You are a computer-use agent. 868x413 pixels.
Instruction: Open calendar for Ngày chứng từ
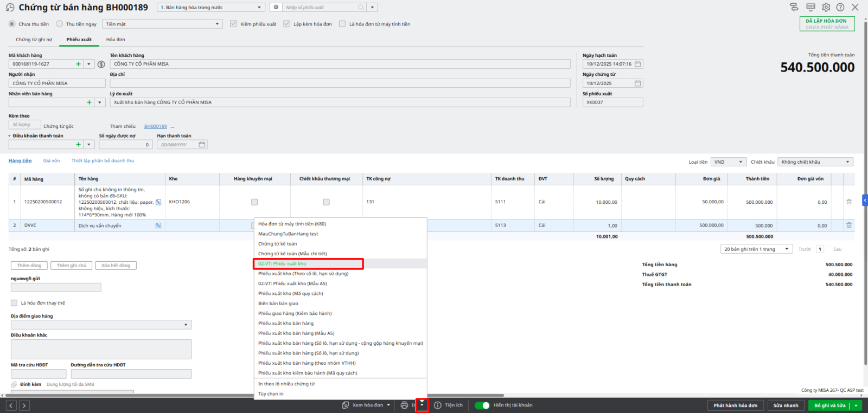tap(638, 83)
